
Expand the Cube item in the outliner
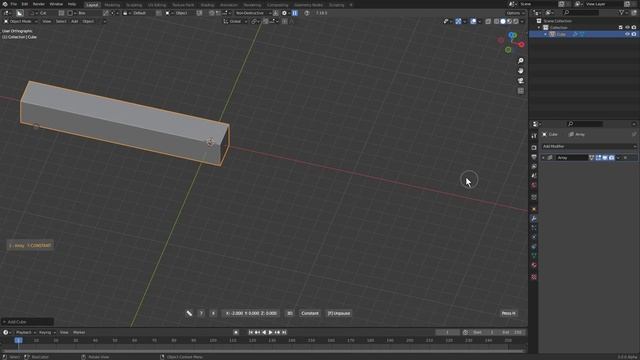pos(545,34)
